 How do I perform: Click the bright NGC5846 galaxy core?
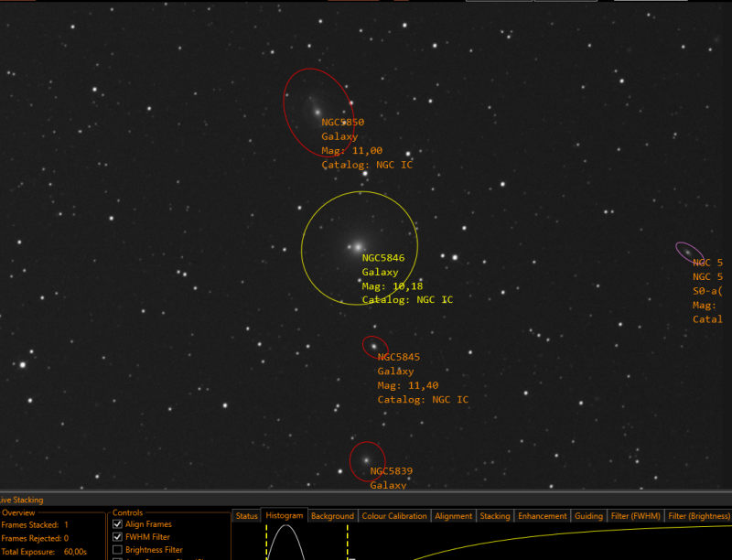tap(358, 247)
